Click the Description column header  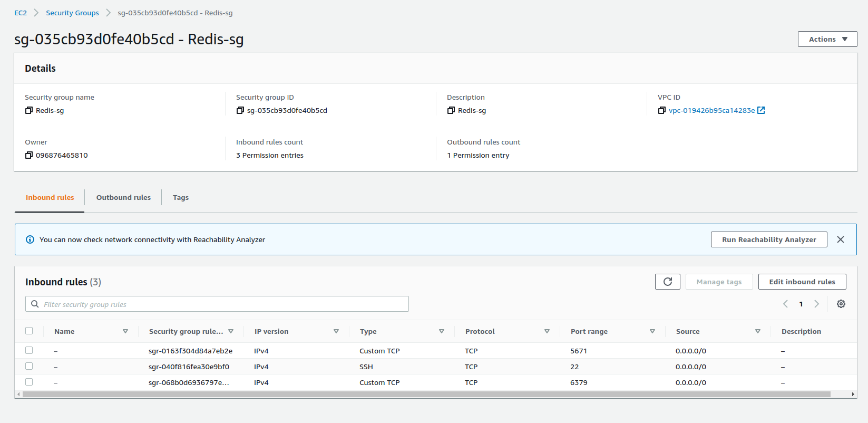click(801, 331)
